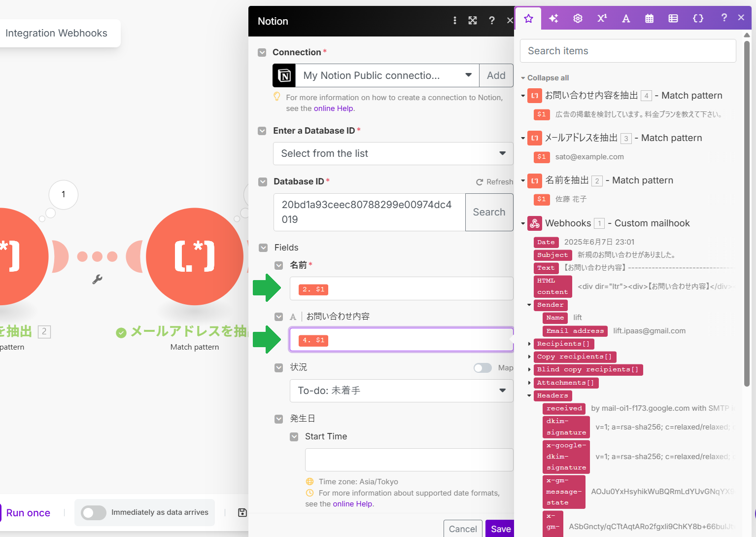Viewport: 756px width, 537px height.
Task: Click the Refresh icon for Database ID
Action: tap(480, 182)
